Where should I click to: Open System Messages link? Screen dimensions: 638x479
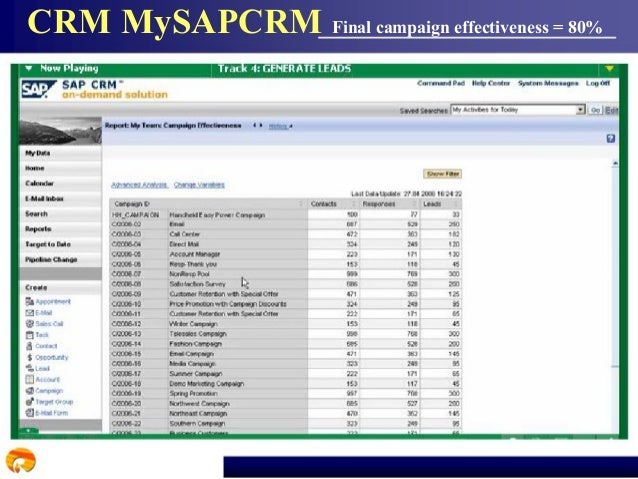point(548,83)
